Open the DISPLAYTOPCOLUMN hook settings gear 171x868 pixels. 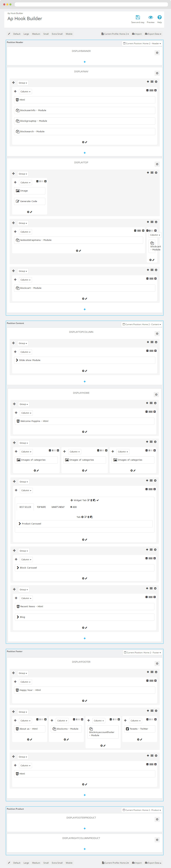point(157,334)
